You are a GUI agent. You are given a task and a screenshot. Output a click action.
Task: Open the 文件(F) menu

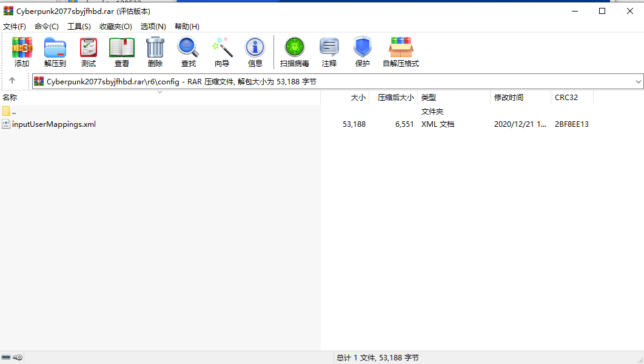point(15,26)
